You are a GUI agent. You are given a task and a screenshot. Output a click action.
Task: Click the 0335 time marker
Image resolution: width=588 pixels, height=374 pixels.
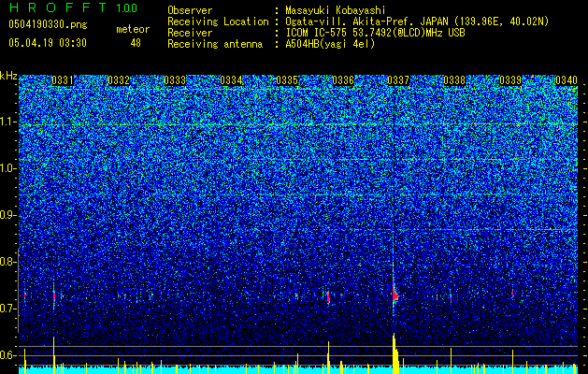pos(287,80)
